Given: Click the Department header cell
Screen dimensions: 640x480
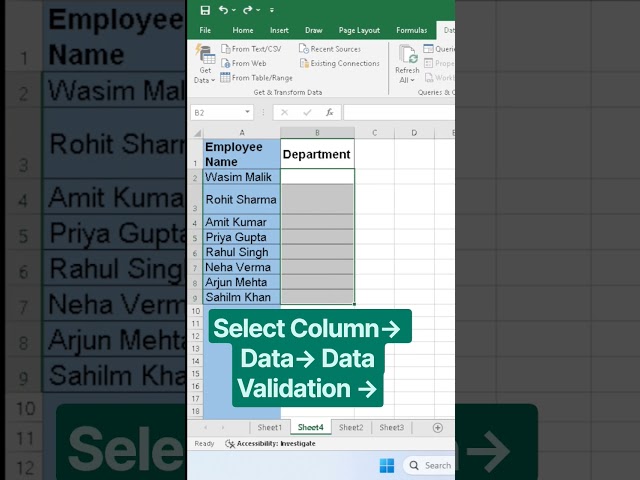Looking at the screenshot, I should point(317,154).
